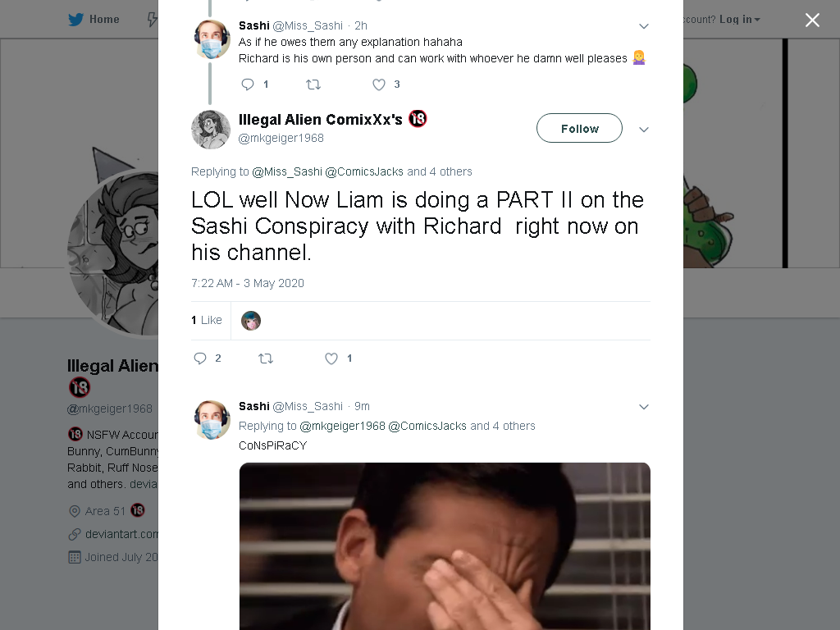840x630 pixels.
Task: Like Sashi's tweet with 3 likes
Action: pos(379,84)
